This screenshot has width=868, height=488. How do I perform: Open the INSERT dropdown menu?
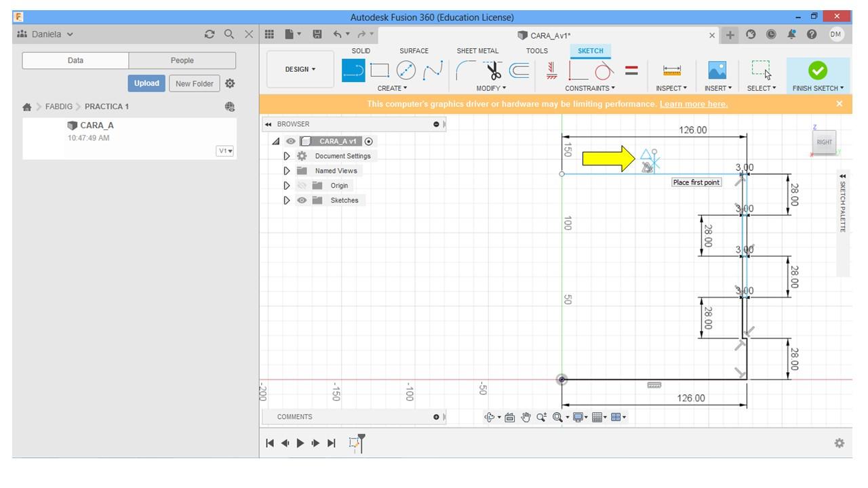718,88
